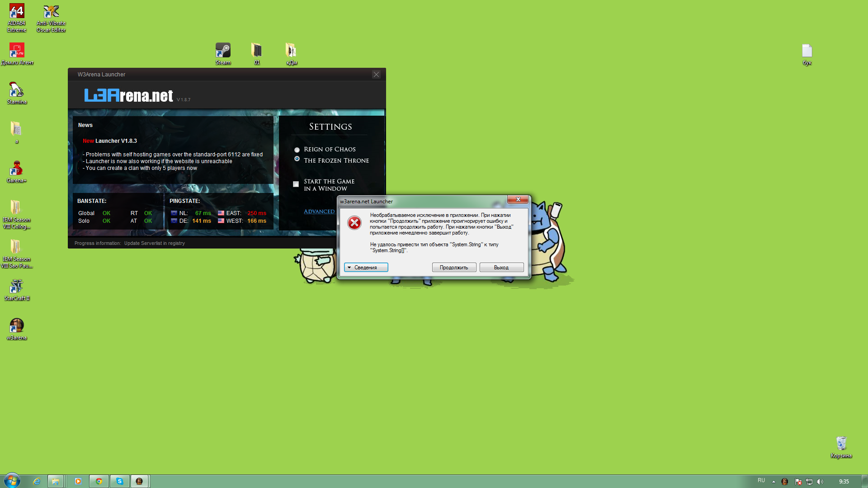
Task: Select the бук file icon
Action: point(807,54)
